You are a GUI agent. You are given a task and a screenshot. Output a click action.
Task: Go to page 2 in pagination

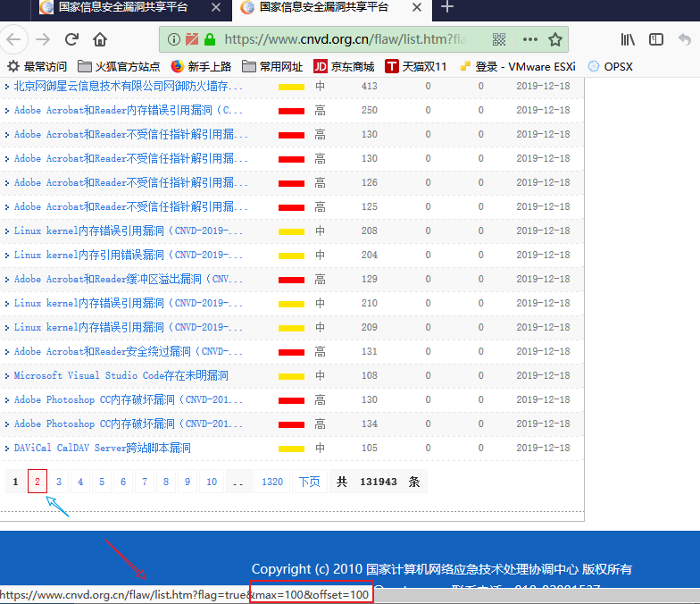(37, 482)
